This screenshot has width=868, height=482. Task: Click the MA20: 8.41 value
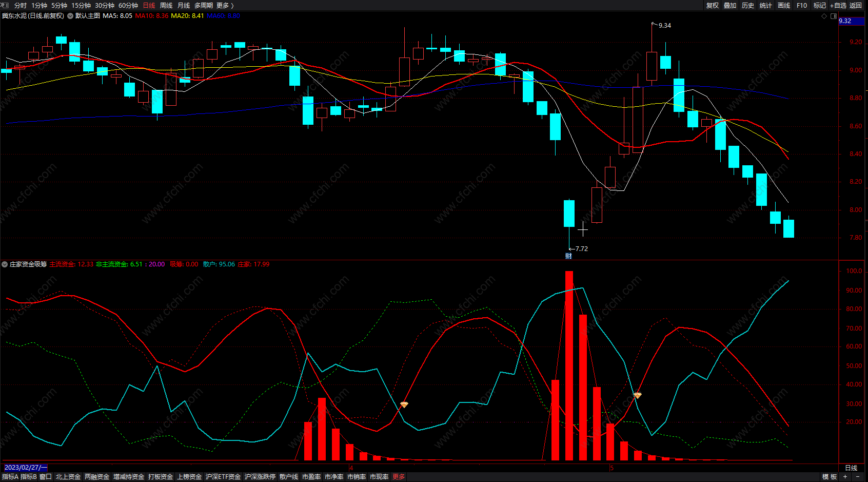187,16
